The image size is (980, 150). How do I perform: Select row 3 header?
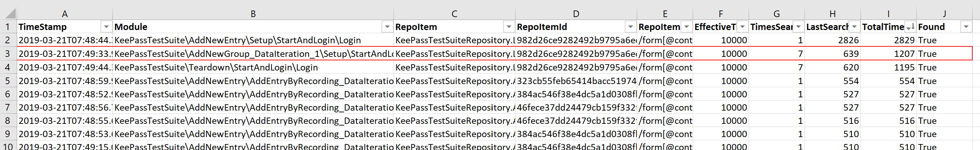point(8,53)
